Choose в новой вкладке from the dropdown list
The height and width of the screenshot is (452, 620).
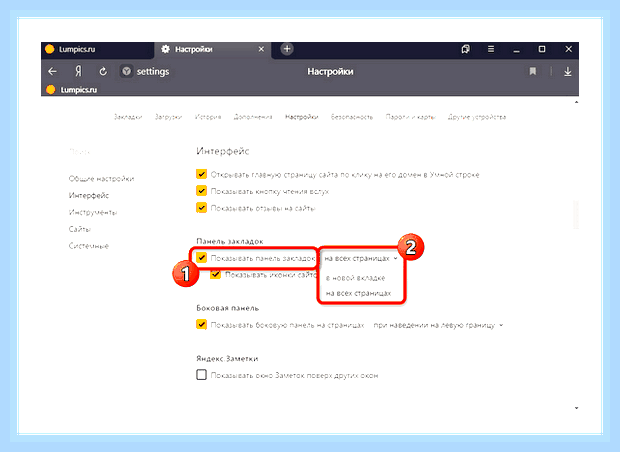click(x=355, y=278)
